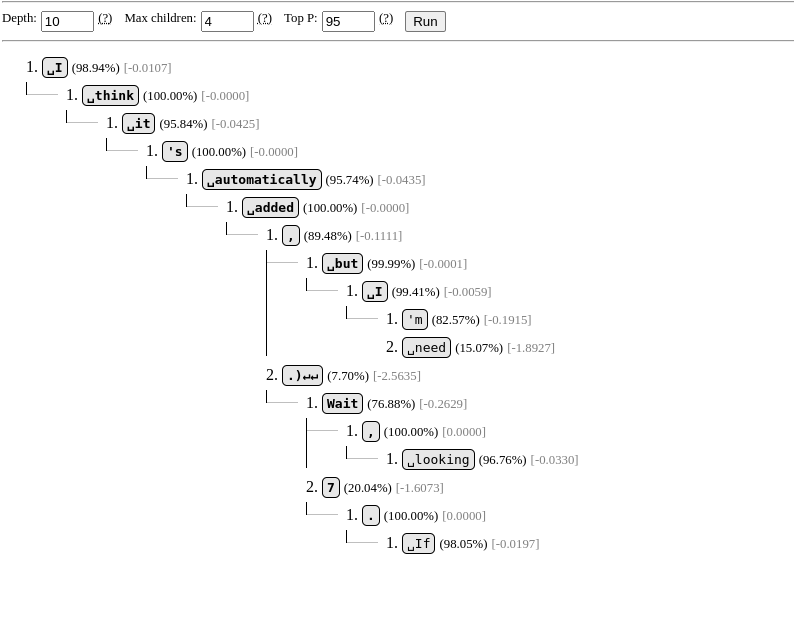Click the ".)" newline token node
Image resolution: width=794 pixels, height=621 pixels.
[302, 376]
